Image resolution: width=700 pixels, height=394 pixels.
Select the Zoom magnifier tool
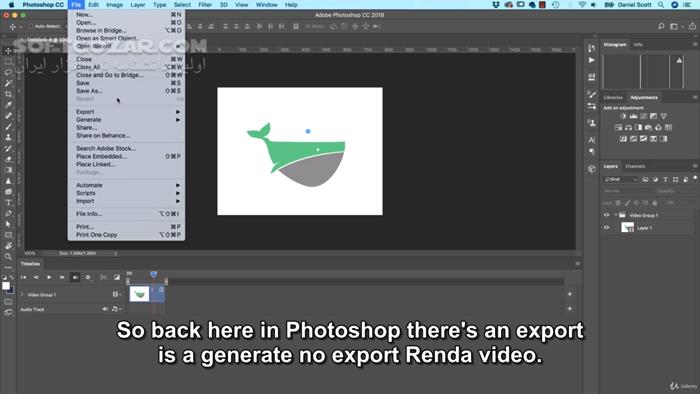(x=8, y=257)
